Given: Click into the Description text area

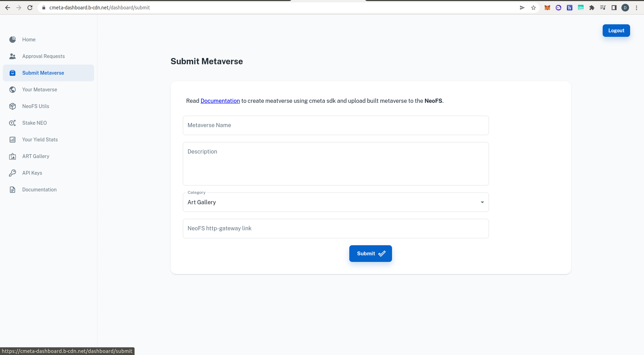Looking at the screenshot, I should (335, 164).
